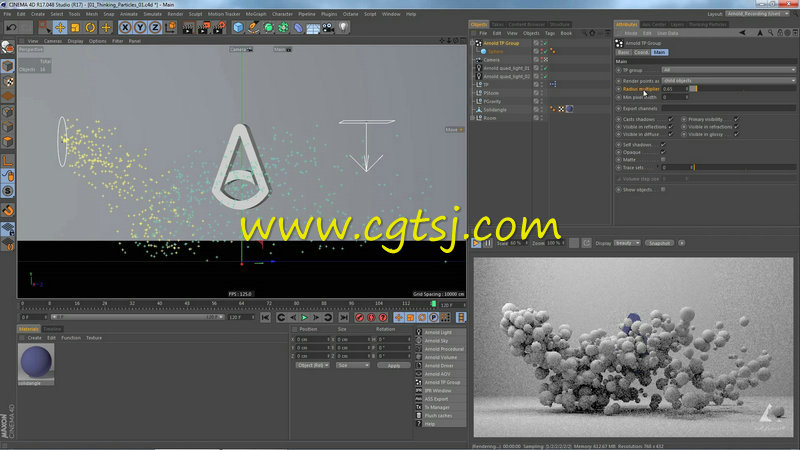
Task: Toggle X axis lock
Action: point(125,27)
